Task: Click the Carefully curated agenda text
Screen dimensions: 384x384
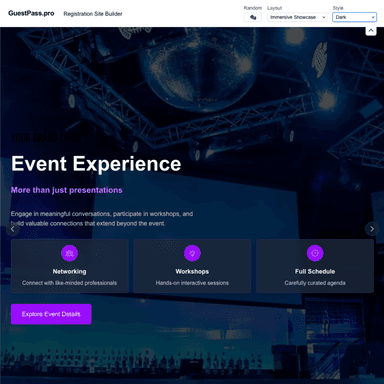Action: pyautogui.click(x=315, y=283)
